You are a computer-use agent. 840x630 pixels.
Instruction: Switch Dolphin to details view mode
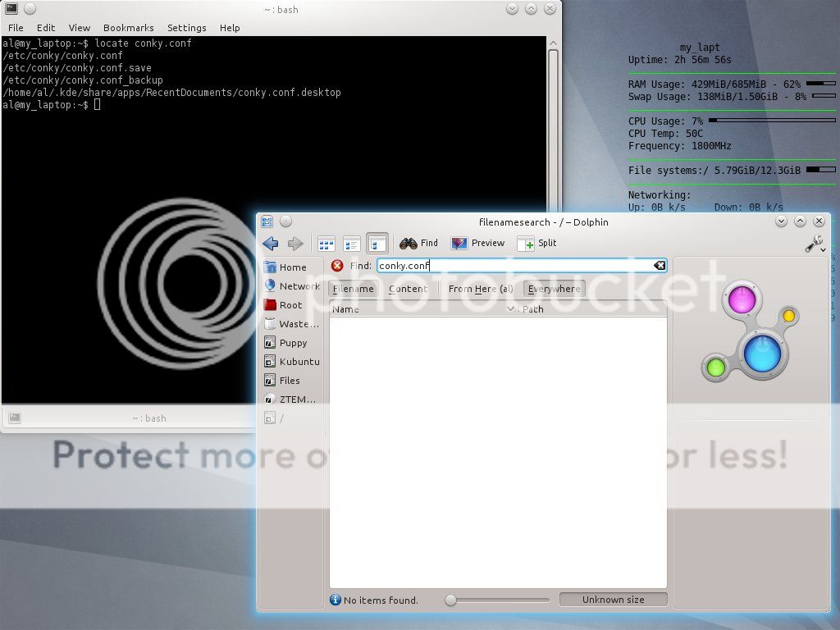[x=351, y=244]
